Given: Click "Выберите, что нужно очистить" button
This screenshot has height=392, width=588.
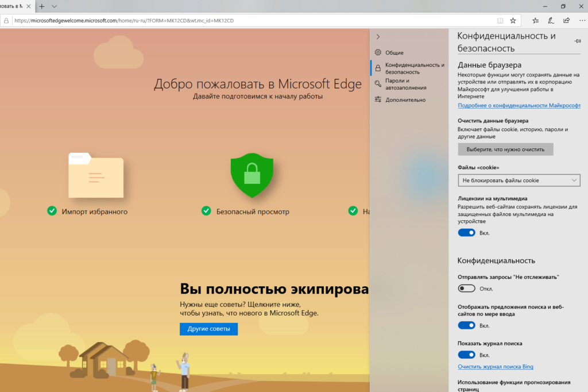Looking at the screenshot, I should (x=505, y=149).
